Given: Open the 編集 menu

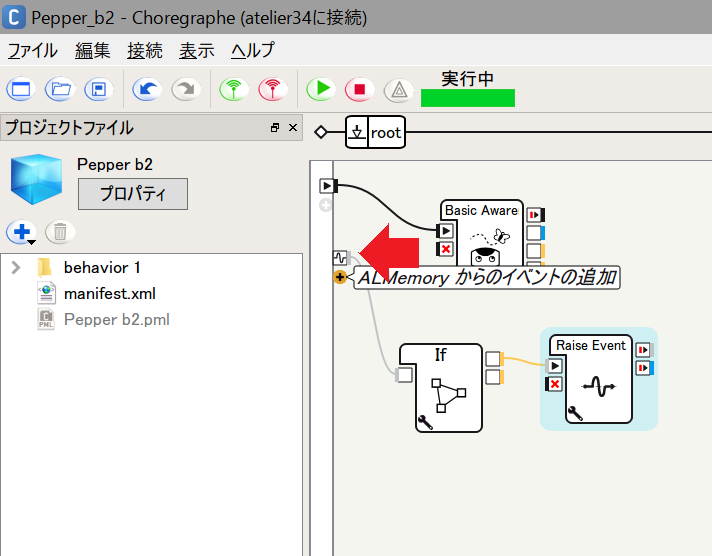Looking at the screenshot, I should pyautogui.click(x=93, y=50).
